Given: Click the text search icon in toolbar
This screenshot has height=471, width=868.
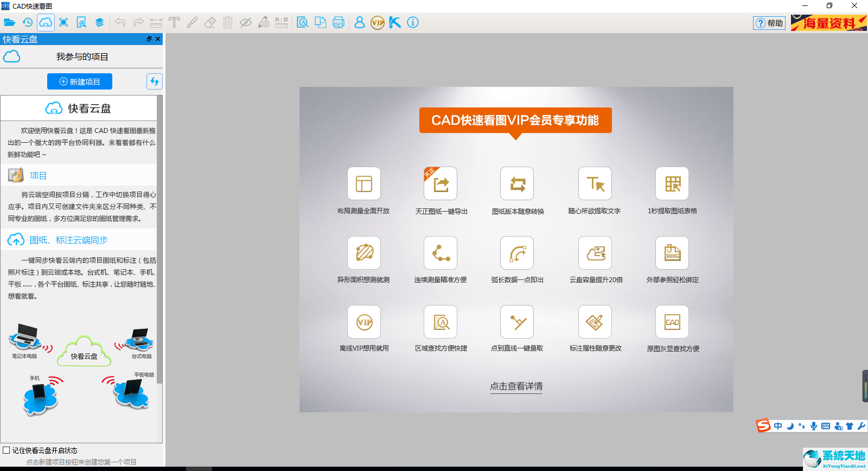Looking at the screenshot, I should pyautogui.click(x=303, y=23).
